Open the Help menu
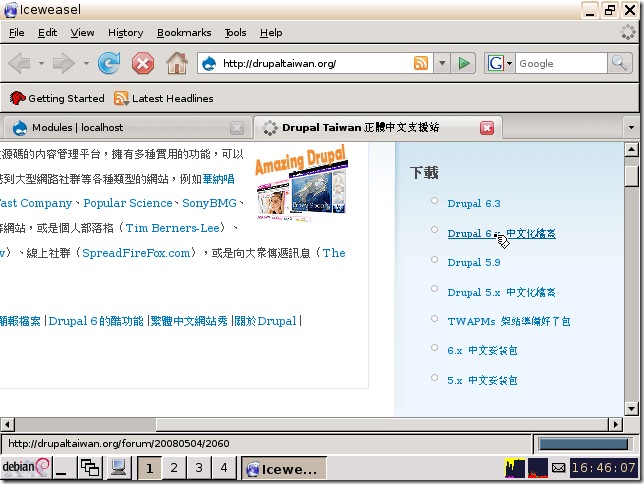This screenshot has height=484, width=644. (271, 32)
